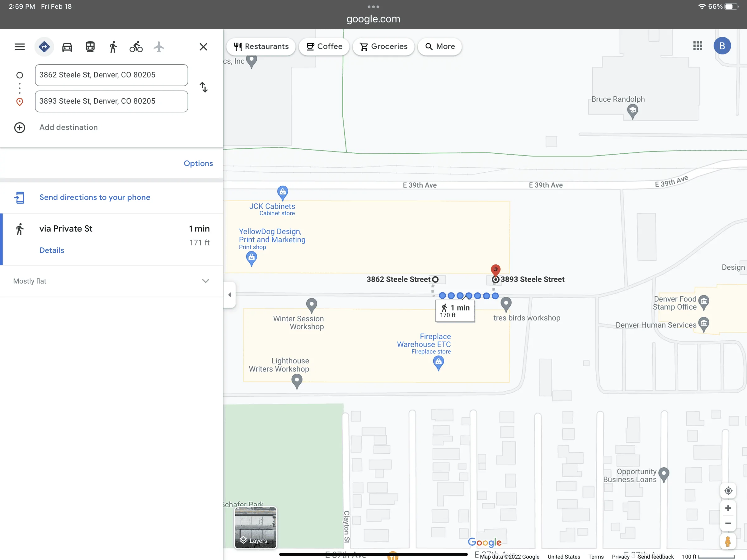
Task: Click red destination marker on map
Action: click(496, 270)
